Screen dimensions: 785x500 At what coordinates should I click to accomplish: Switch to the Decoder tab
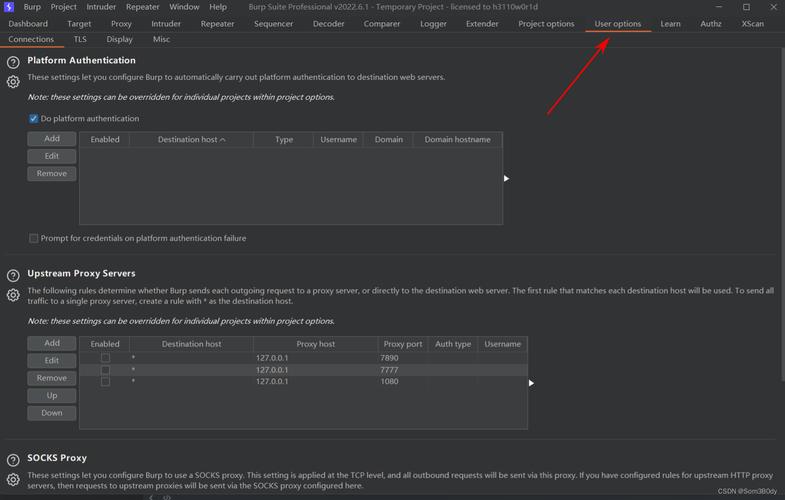click(328, 24)
